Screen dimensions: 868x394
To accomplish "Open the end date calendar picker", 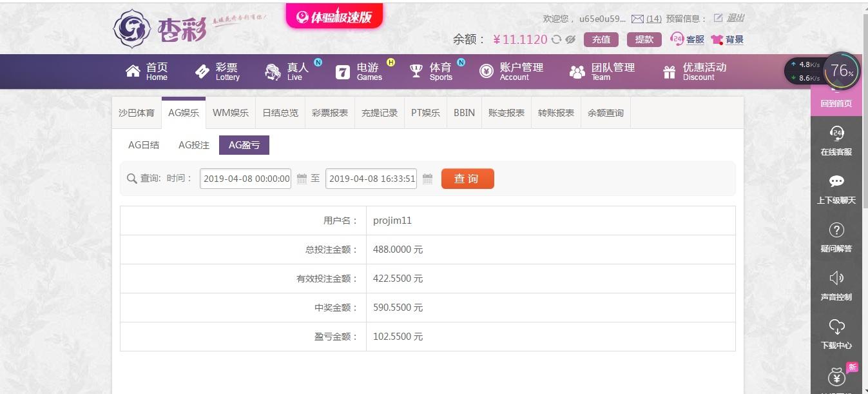I will [427, 179].
